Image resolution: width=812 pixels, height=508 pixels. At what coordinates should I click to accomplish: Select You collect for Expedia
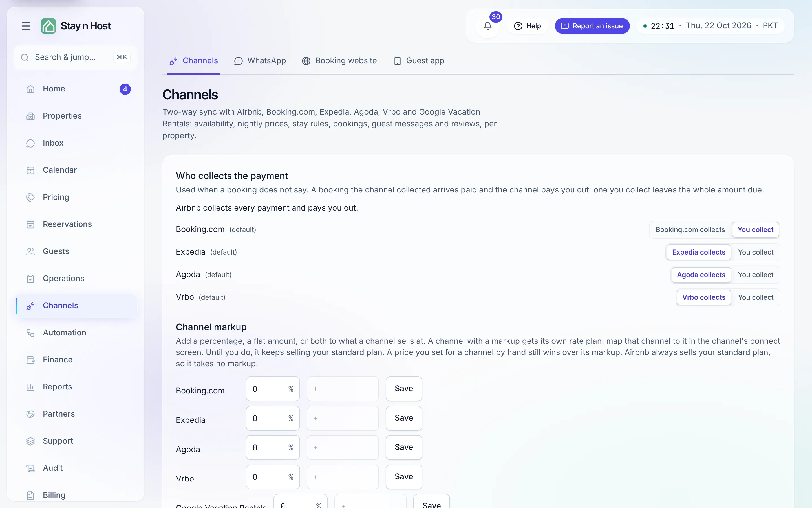755,252
